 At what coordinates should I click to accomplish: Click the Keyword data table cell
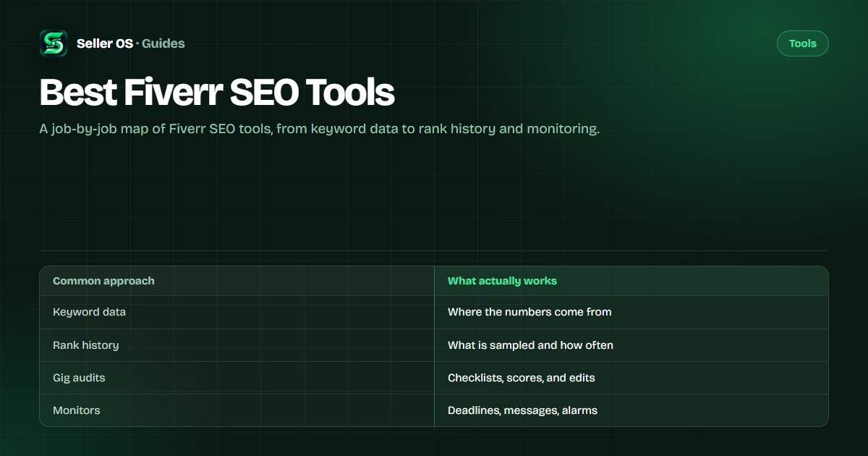pos(237,312)
